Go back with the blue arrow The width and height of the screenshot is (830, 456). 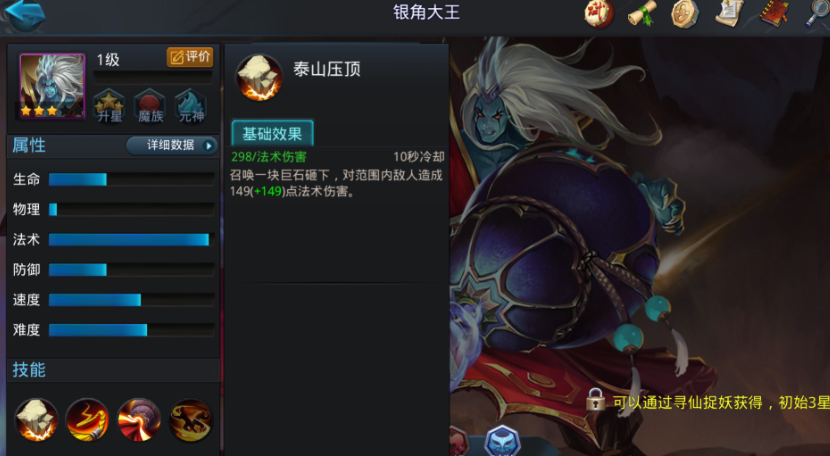click(24, 15)
